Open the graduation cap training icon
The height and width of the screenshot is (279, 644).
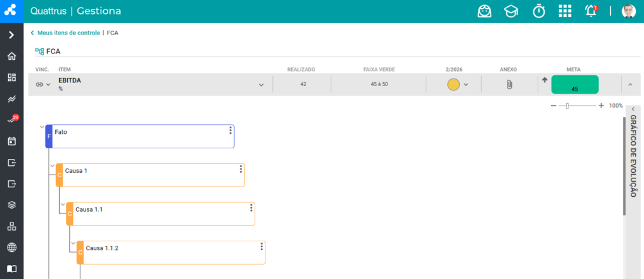[511, 11]
